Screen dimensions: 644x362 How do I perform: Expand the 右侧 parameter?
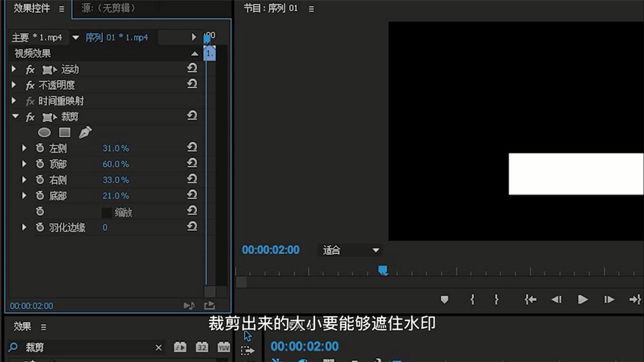[24, 179]
